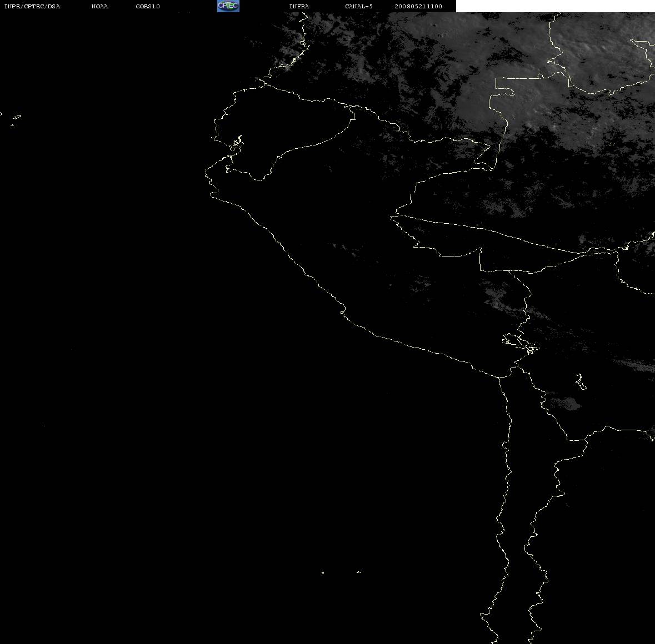Click the INFRA label in header

299,6
